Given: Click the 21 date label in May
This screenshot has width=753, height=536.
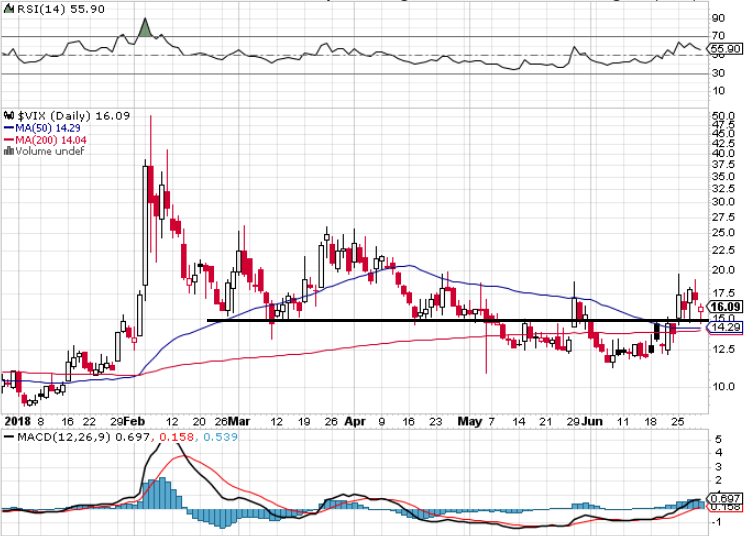Looking at the screenshot, I should point(546,422).
